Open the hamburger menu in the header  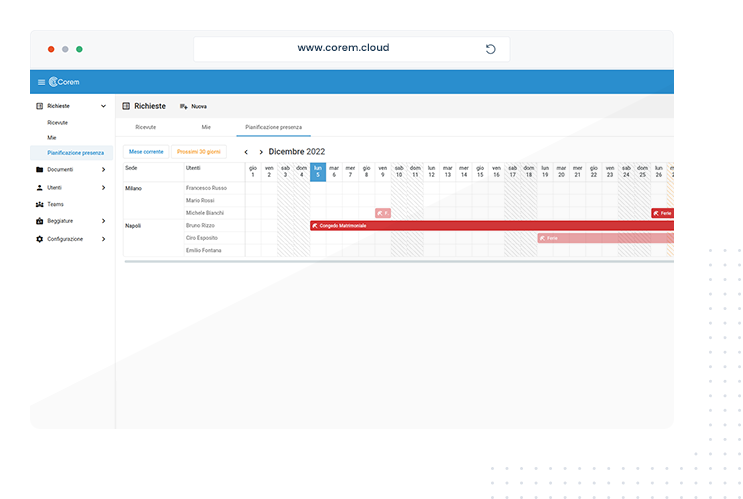pos(41,82)
